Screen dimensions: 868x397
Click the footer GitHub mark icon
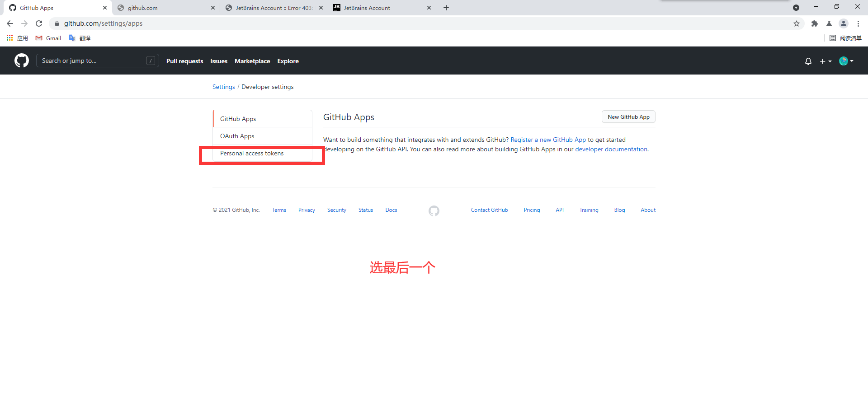434,210
